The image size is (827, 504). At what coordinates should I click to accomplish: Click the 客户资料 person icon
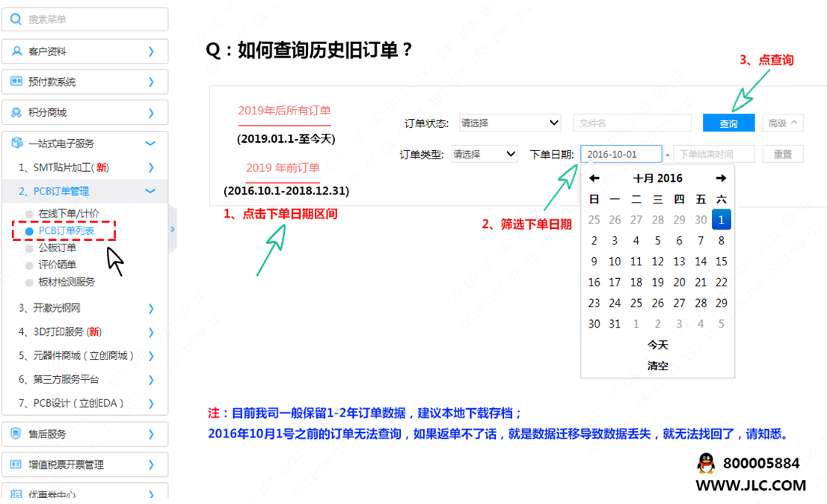(x=16, y=52)
